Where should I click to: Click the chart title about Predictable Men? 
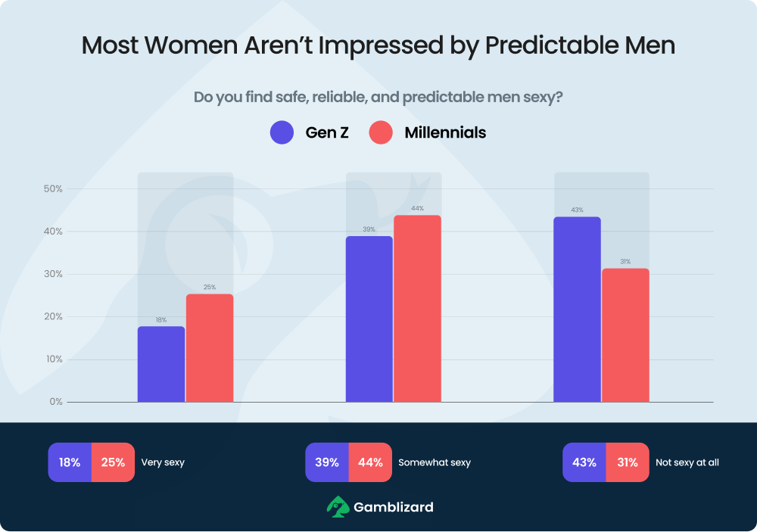tap(378, 45)
